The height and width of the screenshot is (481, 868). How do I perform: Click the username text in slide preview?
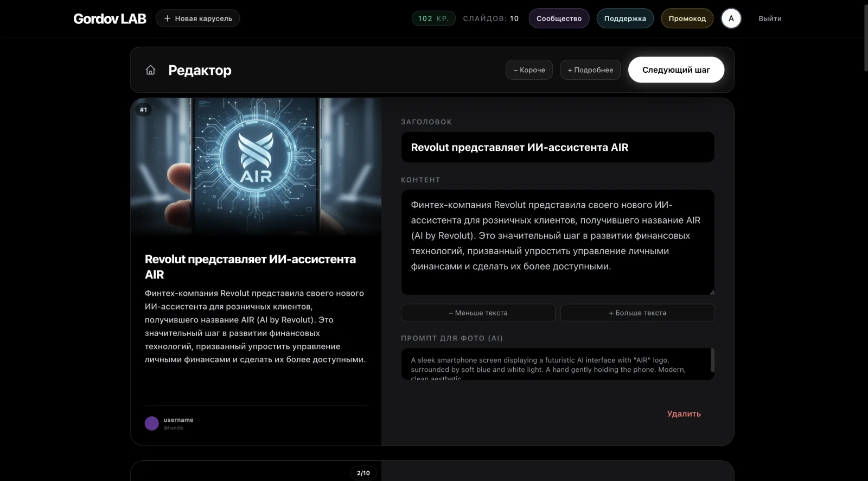tap(178, 420)
